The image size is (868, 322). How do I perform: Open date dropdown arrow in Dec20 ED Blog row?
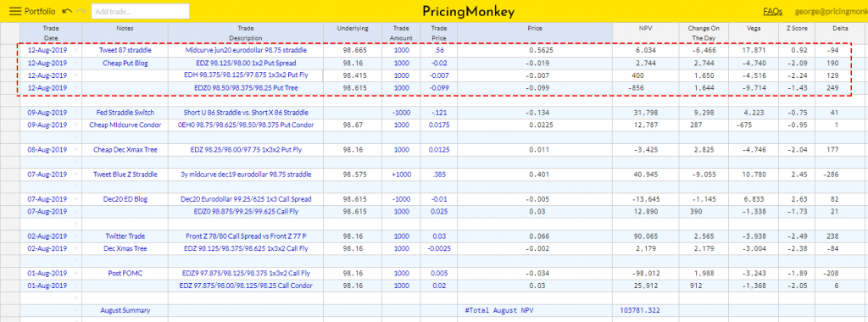click(76, 199)
